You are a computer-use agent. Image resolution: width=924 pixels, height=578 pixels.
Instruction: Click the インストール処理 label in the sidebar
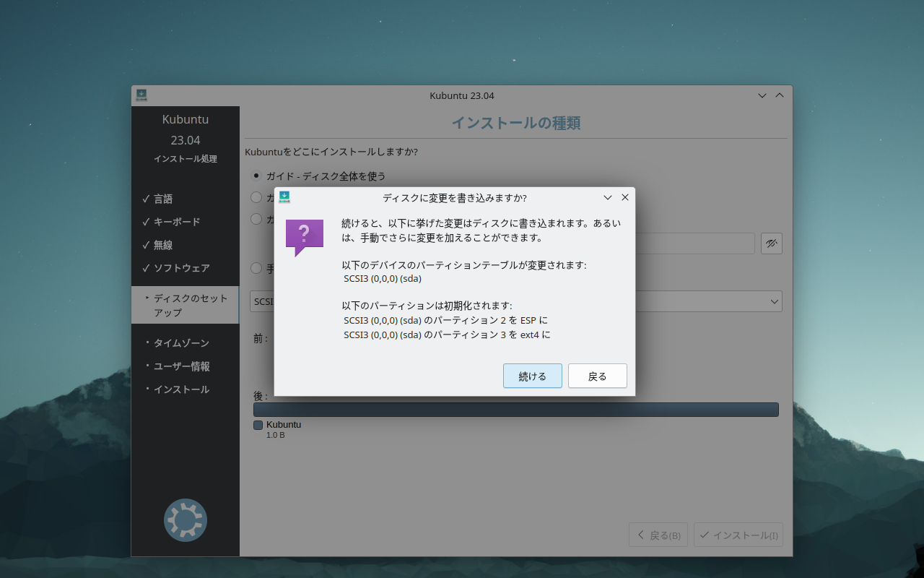coord(186,159)
